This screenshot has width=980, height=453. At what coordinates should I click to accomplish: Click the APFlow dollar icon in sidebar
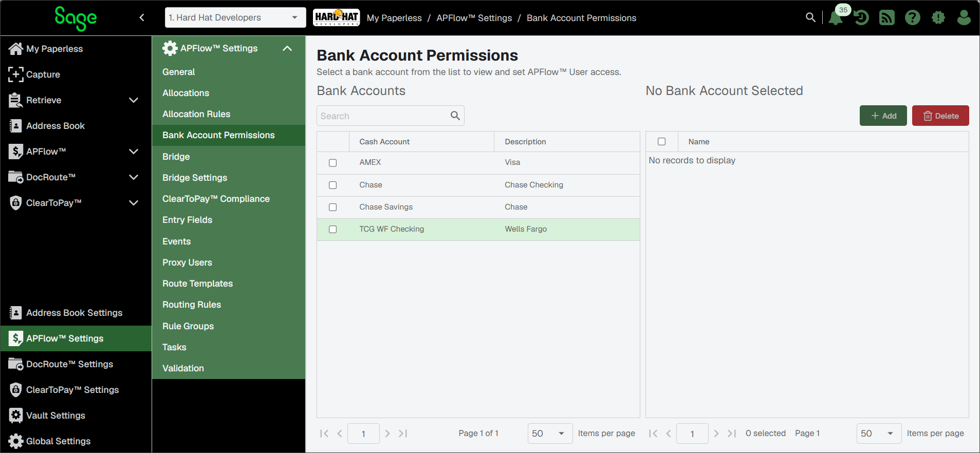point(16,152)
